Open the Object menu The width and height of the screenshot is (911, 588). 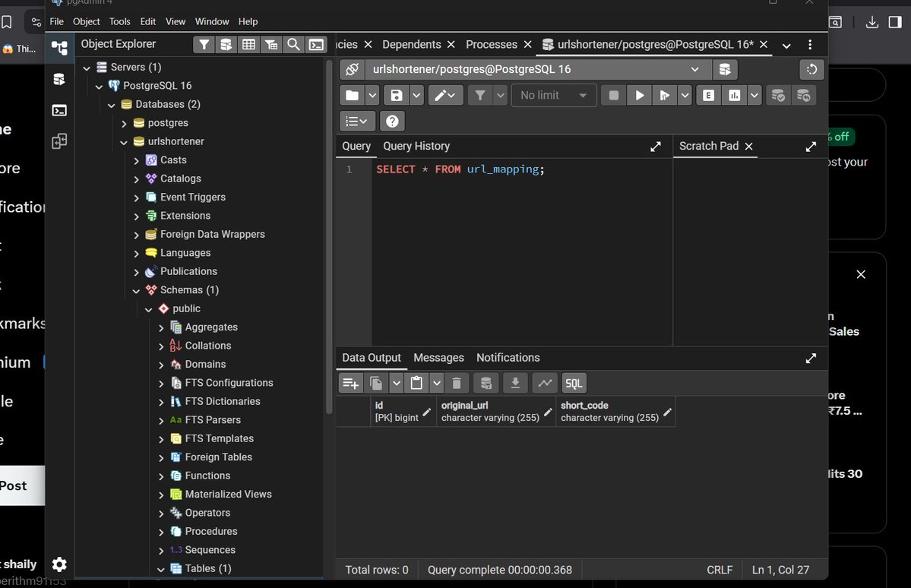point(86,21)
